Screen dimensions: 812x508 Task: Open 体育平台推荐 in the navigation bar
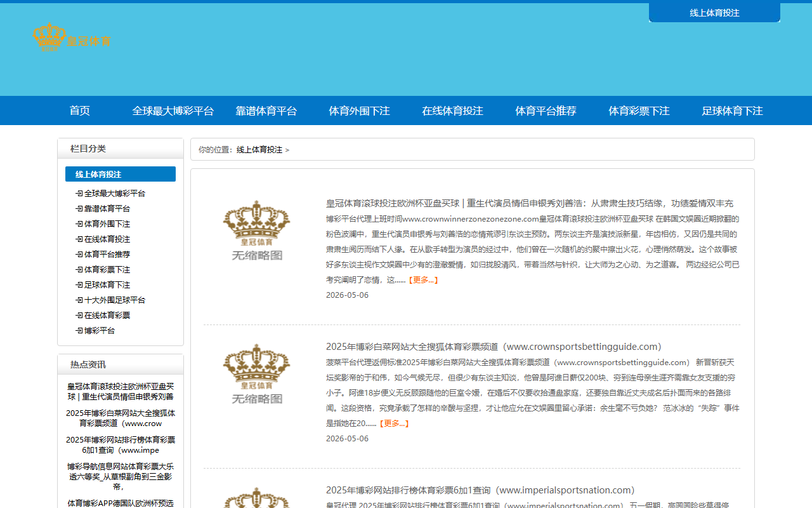pos(546,110)
